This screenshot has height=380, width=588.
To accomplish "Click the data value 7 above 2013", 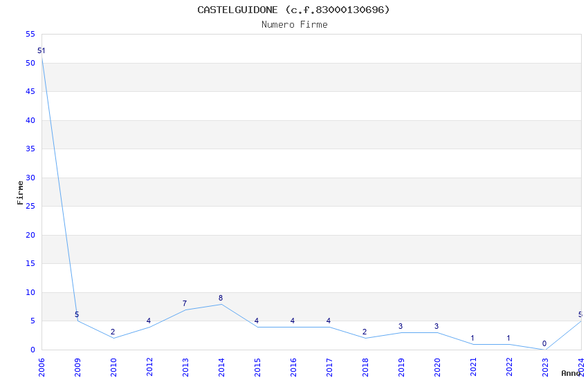I will (185, 303).
